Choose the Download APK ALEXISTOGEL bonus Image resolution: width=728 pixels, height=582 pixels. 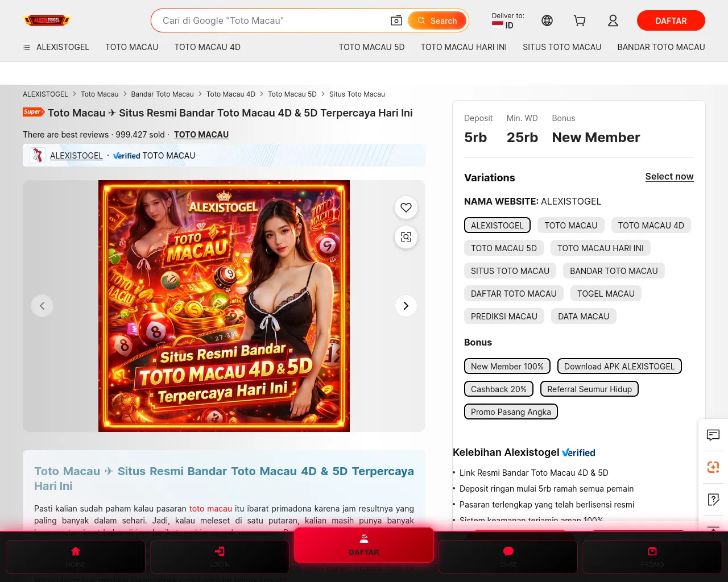tap(619, 367)
